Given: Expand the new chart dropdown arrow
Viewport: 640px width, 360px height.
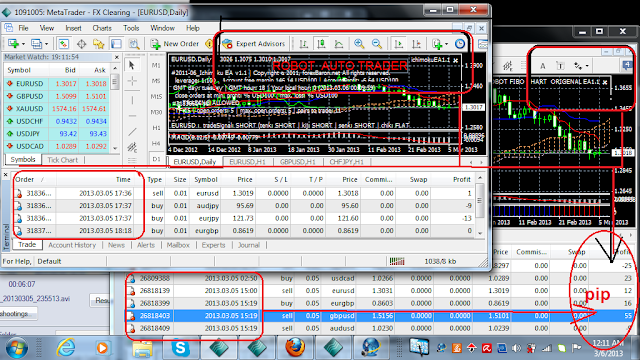Looking at the screenshot, I should coord(23,44).
